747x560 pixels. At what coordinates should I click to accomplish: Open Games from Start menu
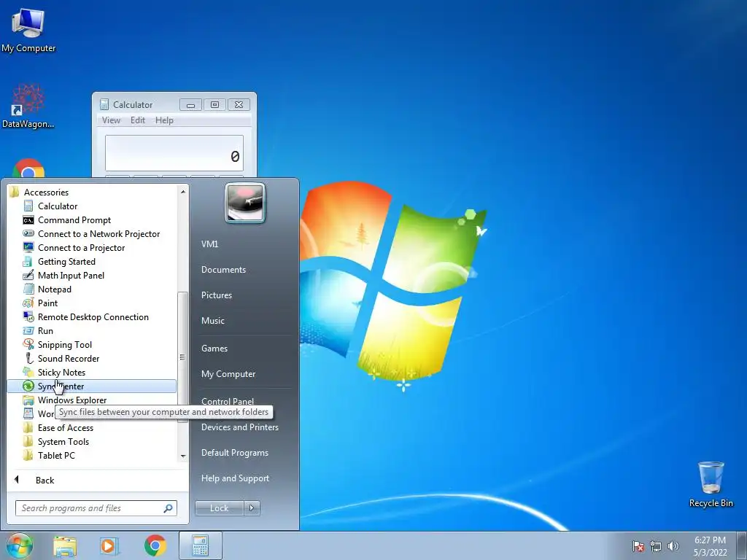tap(214, 349)
